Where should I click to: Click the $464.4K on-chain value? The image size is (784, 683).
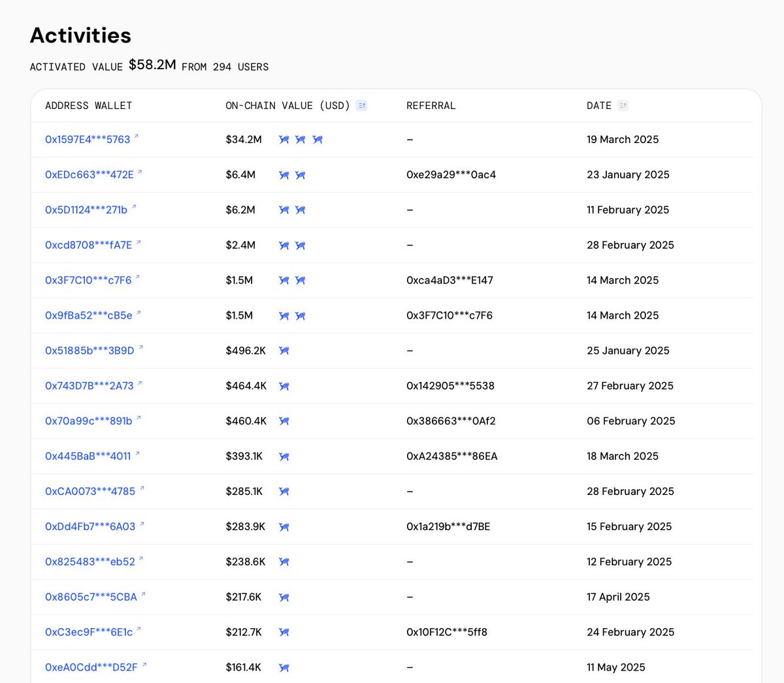point(246,386)
